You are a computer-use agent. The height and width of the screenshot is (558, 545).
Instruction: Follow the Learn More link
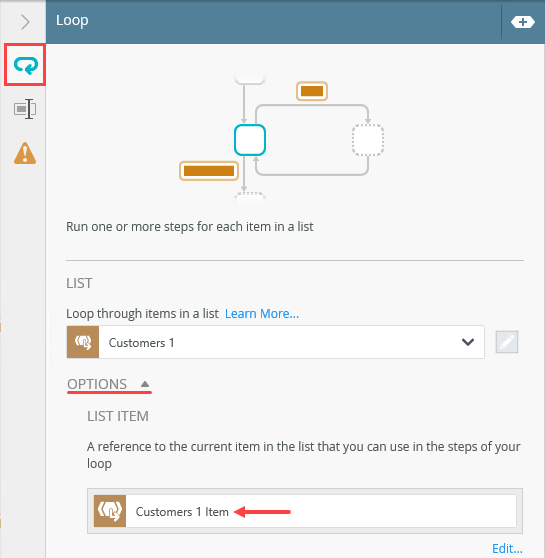pyautogui.click(x=262, y=314)
